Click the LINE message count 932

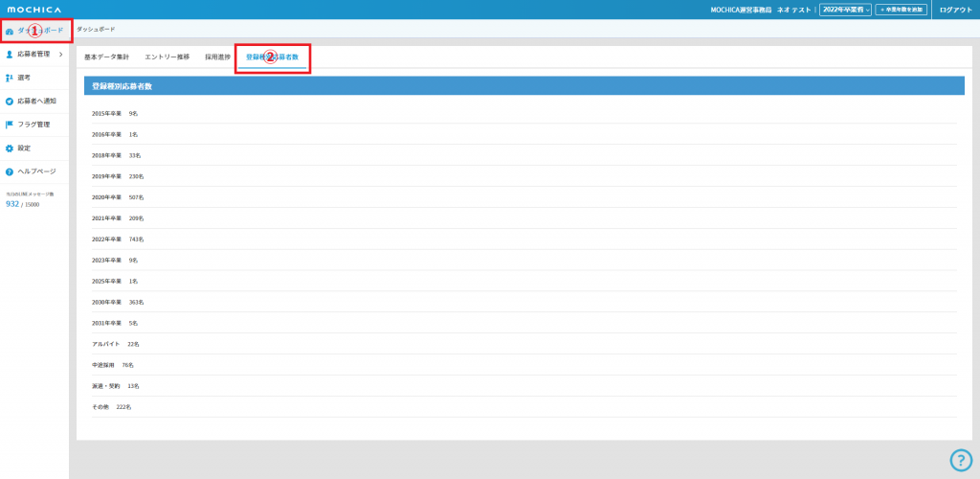(x=12, y=204)
